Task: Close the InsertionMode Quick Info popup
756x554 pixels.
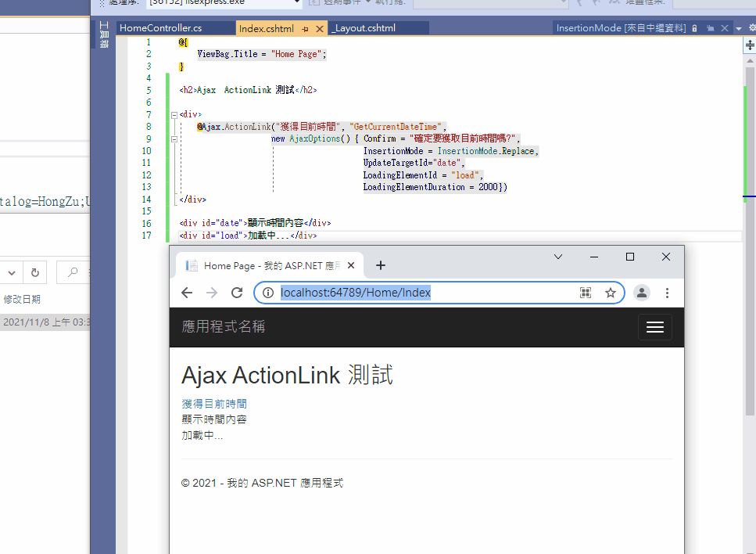Action: [x=724, y=27]
